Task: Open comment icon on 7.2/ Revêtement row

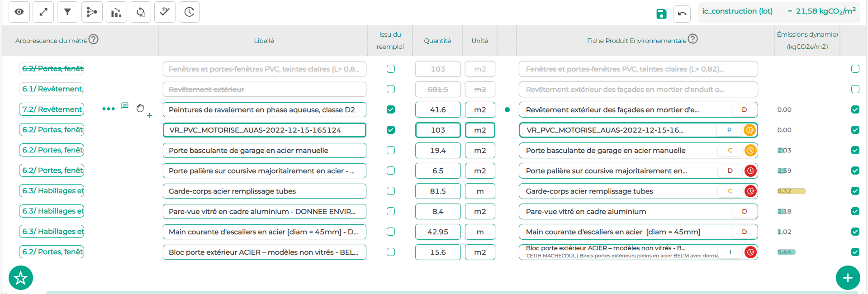Action: (125, 106)
